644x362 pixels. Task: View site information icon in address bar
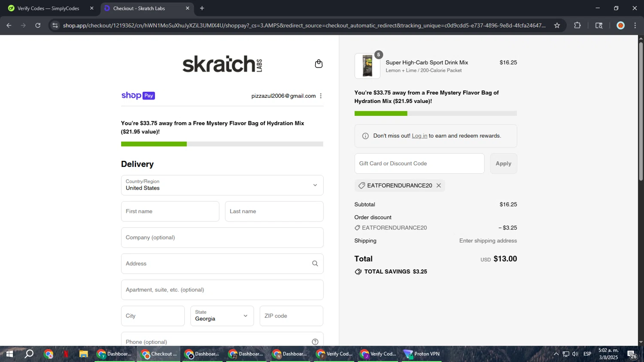(55, 25)
